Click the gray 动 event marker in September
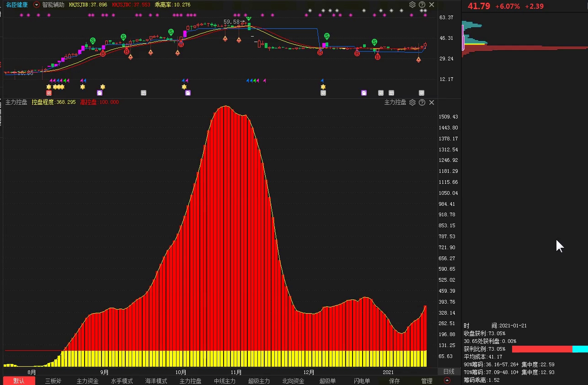 pyautogui.click(x=144, y=93)
